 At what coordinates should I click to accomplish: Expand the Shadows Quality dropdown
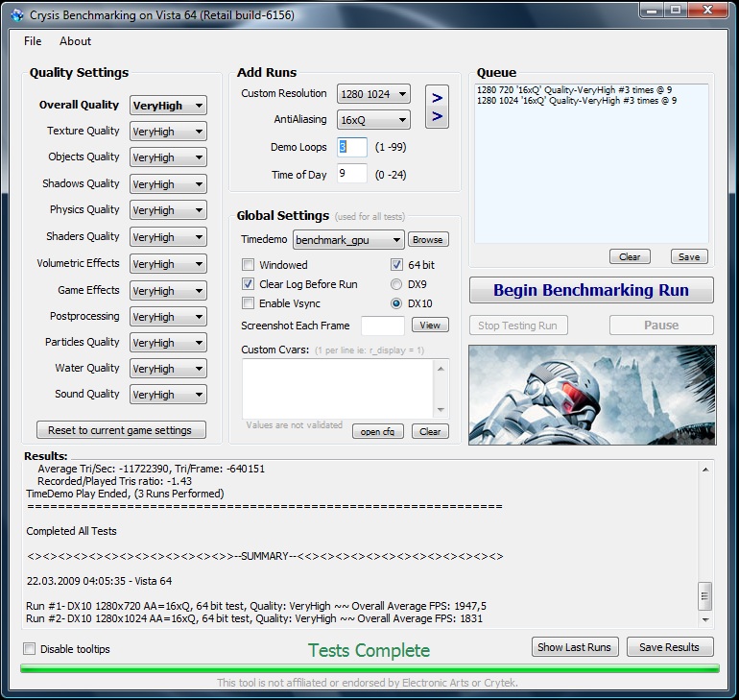(168, 184)
